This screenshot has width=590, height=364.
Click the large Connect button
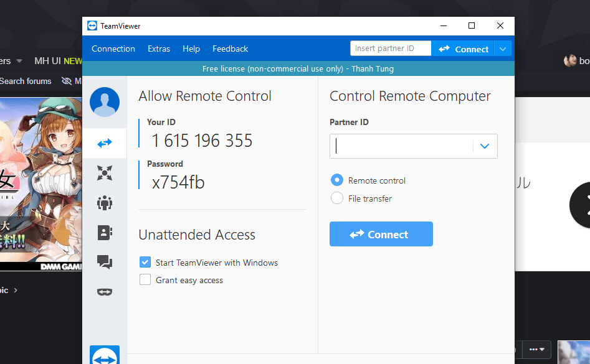381,234
